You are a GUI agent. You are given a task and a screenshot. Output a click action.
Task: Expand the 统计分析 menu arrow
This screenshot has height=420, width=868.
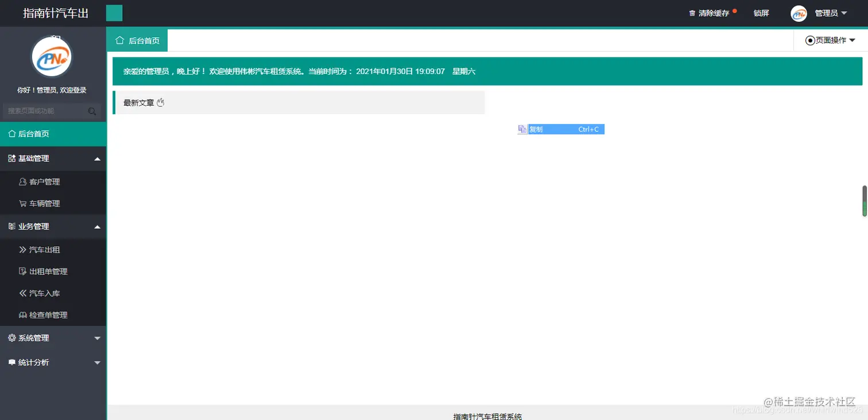pos(97,363)
